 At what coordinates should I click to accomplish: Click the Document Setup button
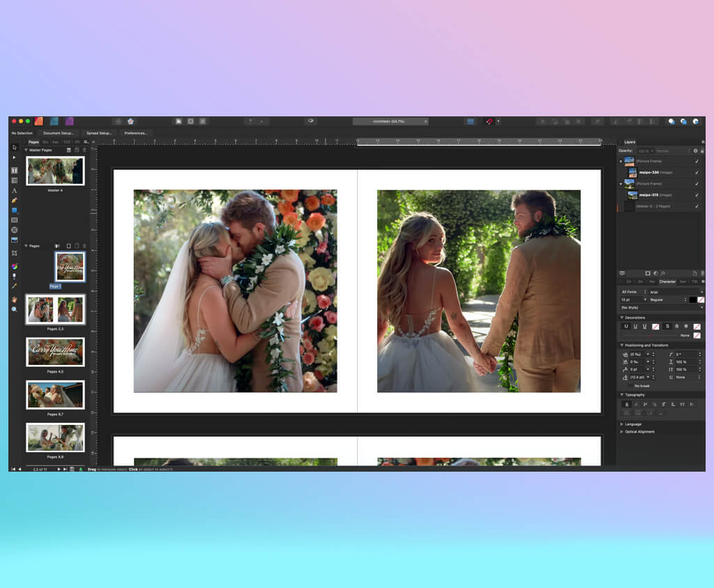tap(59, 133)
